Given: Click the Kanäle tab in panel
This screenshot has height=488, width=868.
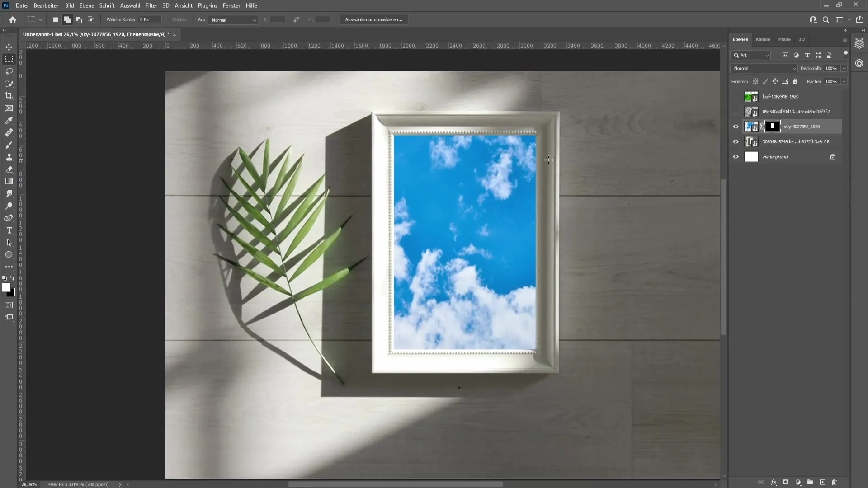Looking at the screenshot, I should [763, 39].
